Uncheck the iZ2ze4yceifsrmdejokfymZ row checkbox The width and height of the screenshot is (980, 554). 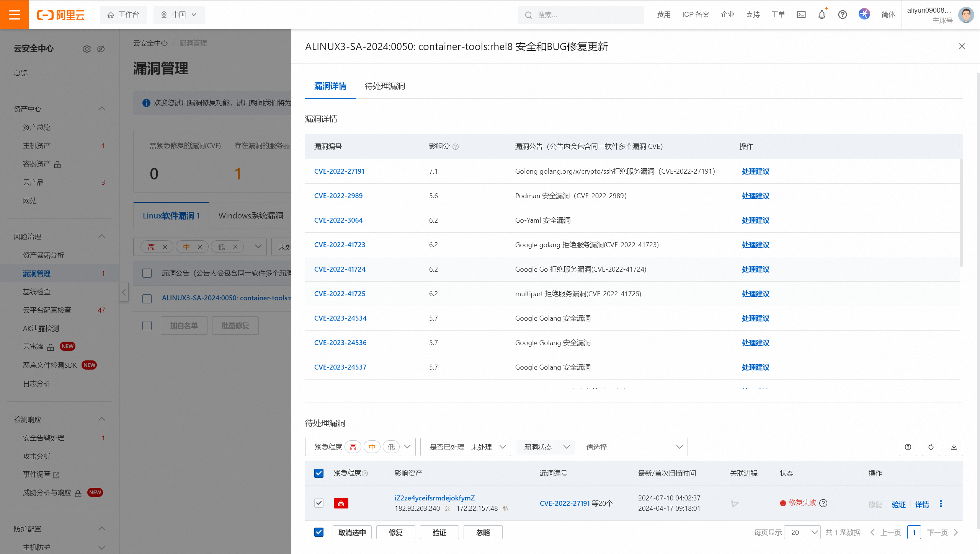click(x=319, y=503)
